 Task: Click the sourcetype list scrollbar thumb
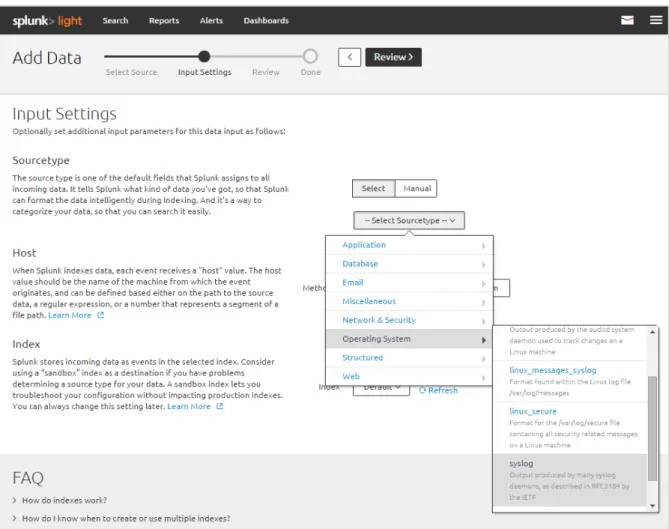click(652, 428)
